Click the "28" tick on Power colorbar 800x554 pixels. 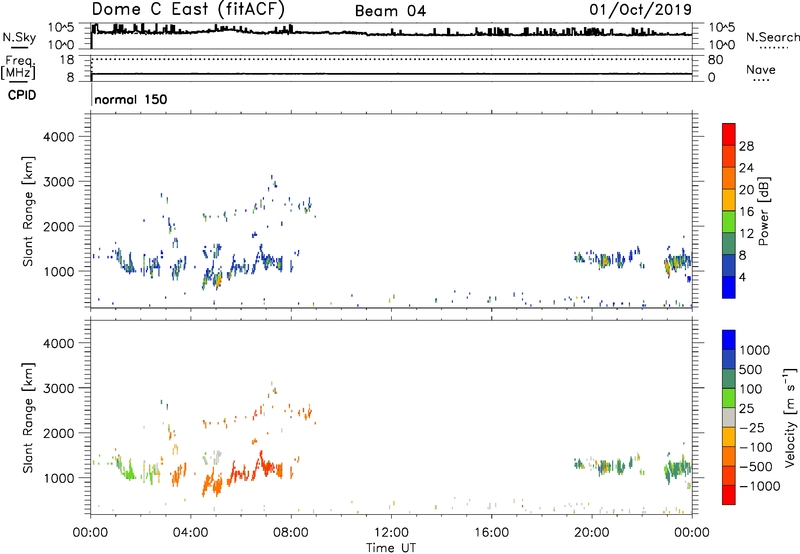click(746, 146)
